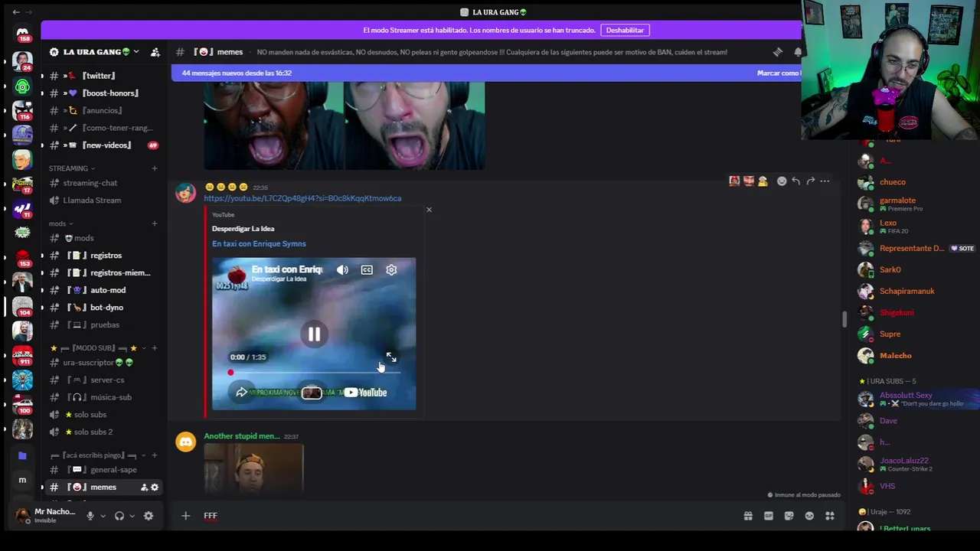Open Another stupid meme image thumbnail
Image resolution: width=980 pixels, height=551 pixels.
253,468
